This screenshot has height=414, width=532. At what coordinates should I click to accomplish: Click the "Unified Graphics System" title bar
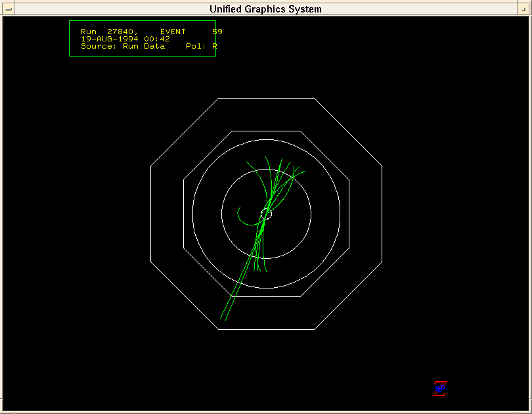pos(265,9)
